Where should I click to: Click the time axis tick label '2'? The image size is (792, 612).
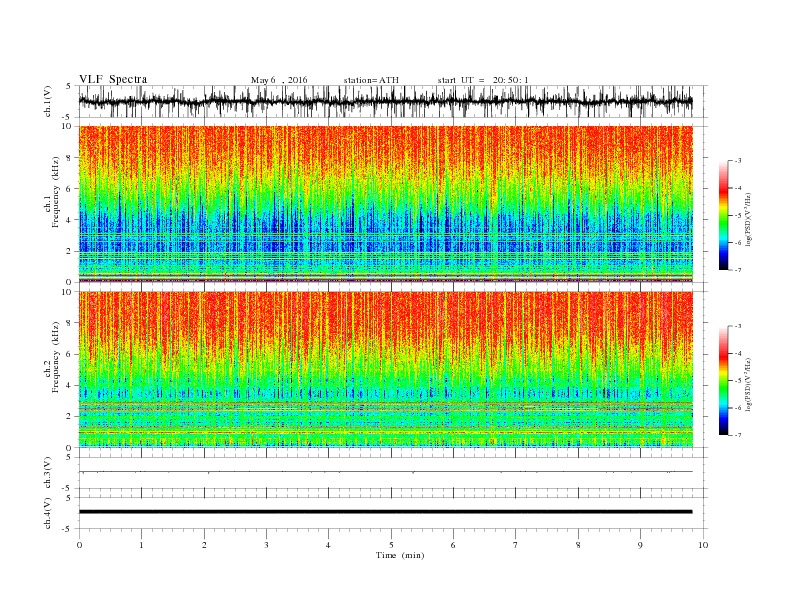[204, 545]
